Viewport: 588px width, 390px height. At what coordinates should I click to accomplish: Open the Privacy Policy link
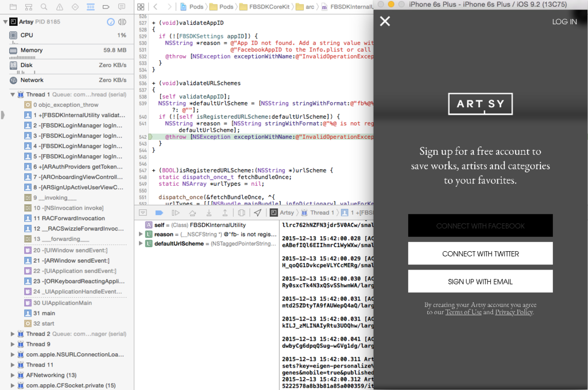click(514, 312)
